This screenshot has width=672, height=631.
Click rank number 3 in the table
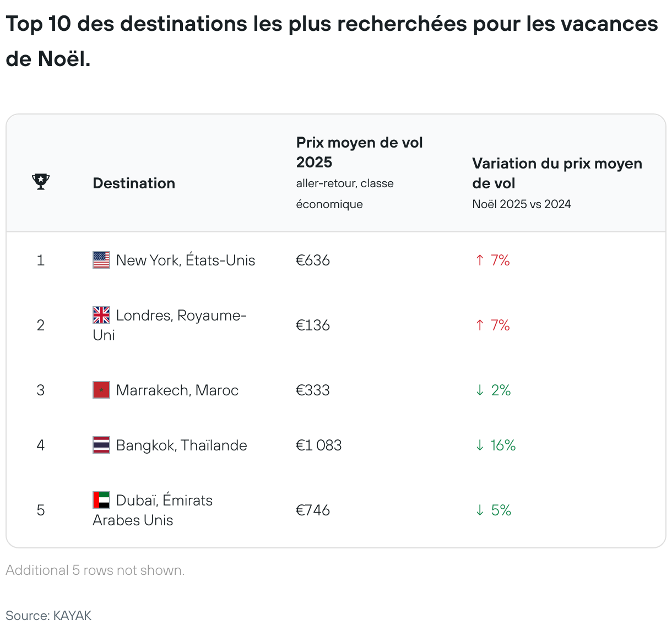click(x=41, y=390)
